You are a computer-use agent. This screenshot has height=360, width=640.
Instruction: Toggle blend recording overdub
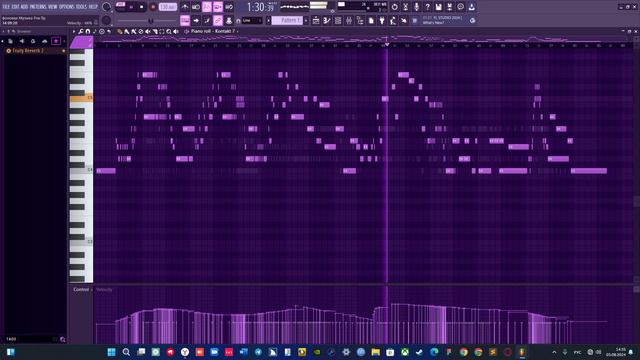pyautogui.click(x=218, y=7)
